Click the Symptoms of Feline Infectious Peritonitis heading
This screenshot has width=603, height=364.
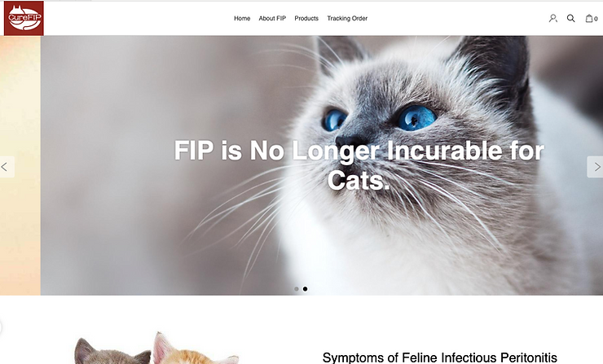(x=439, y=357)
